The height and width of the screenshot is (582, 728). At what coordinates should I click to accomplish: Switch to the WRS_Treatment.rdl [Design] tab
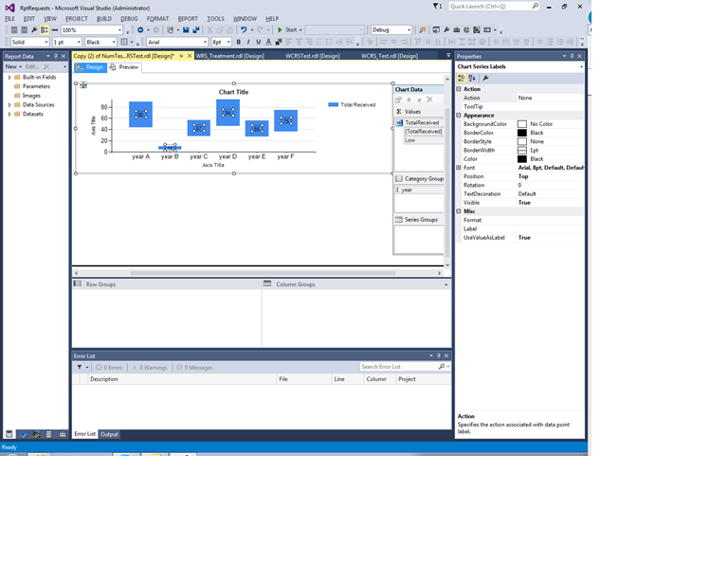(x=229, y=56)
